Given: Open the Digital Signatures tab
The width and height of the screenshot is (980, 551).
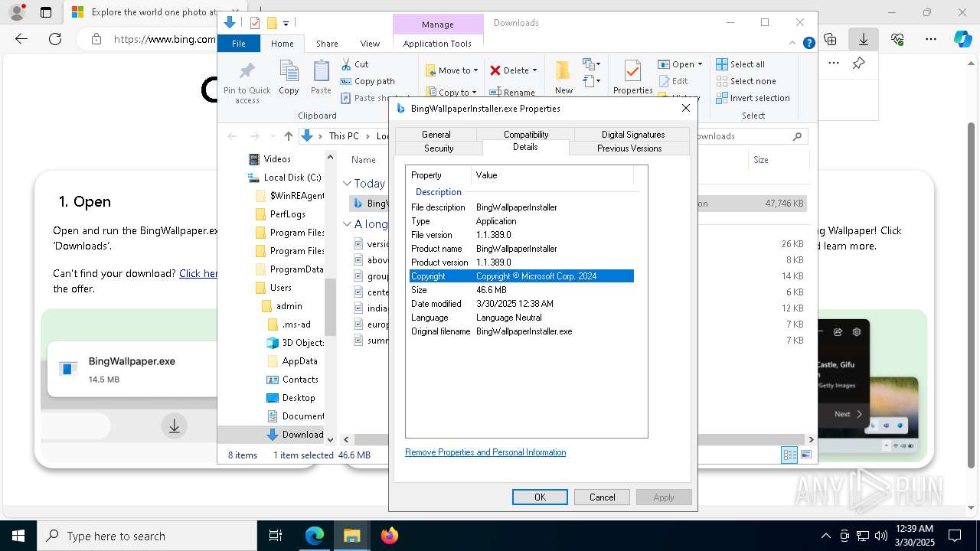Looking at the screenshot, I should (633, 134).
